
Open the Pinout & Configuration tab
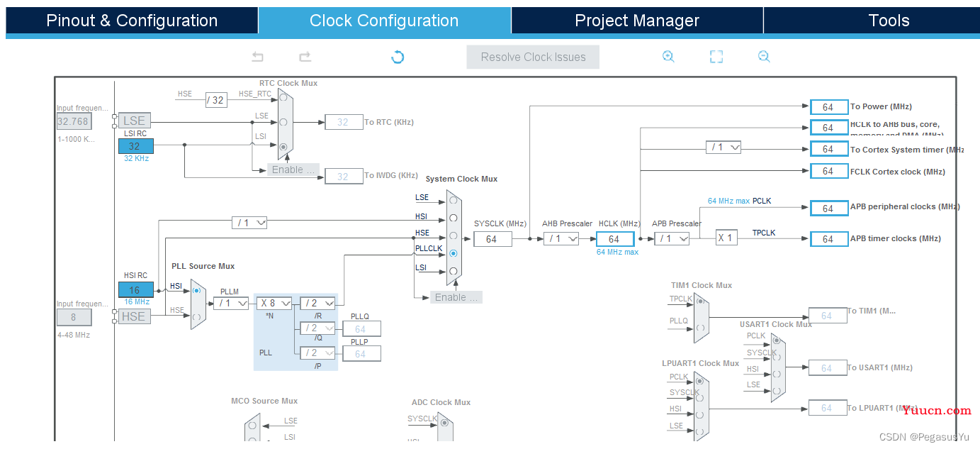132,21
